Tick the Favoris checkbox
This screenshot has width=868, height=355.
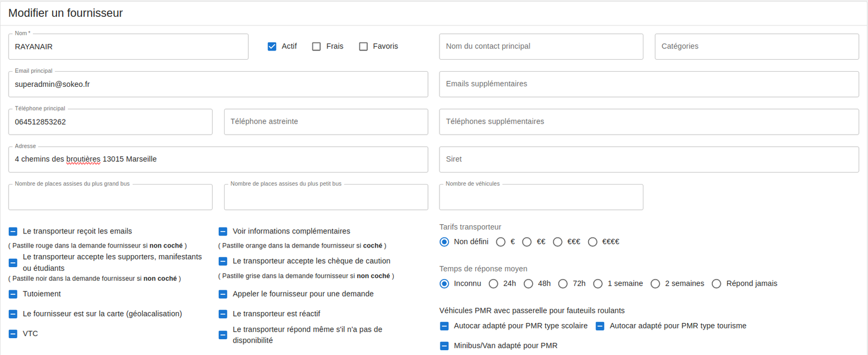point(363,47)
